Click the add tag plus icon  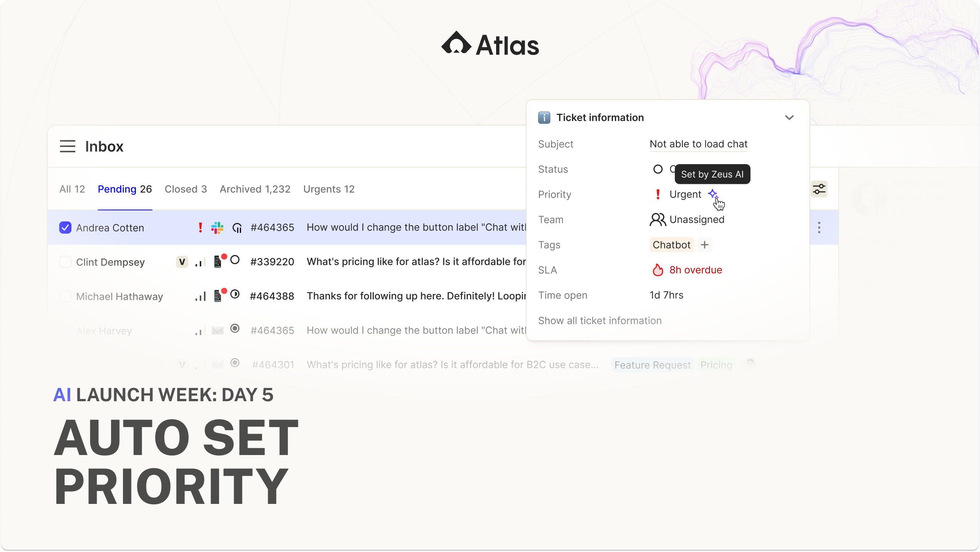[705, 245]
